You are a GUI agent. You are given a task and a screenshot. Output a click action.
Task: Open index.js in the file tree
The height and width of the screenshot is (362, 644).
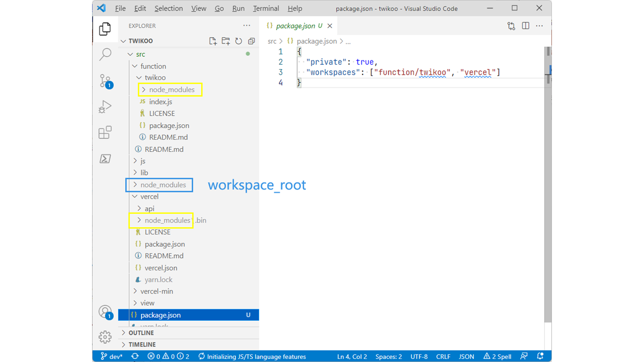coord(160,102)
